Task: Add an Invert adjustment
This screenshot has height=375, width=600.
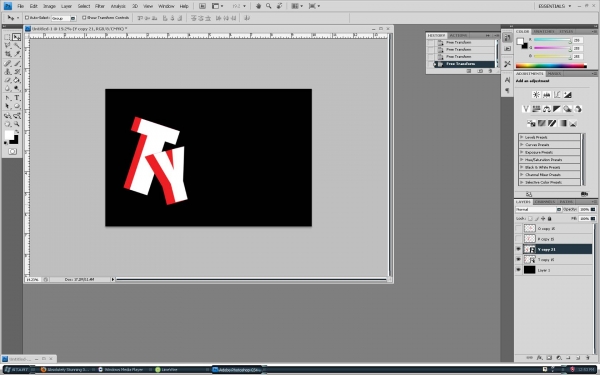Action: click(x=531, y=123)
